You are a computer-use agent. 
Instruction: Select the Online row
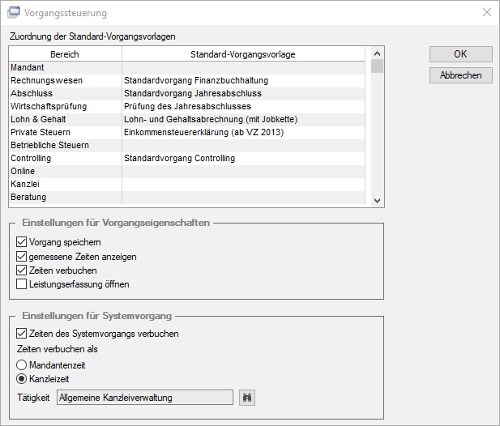(187, 171)
